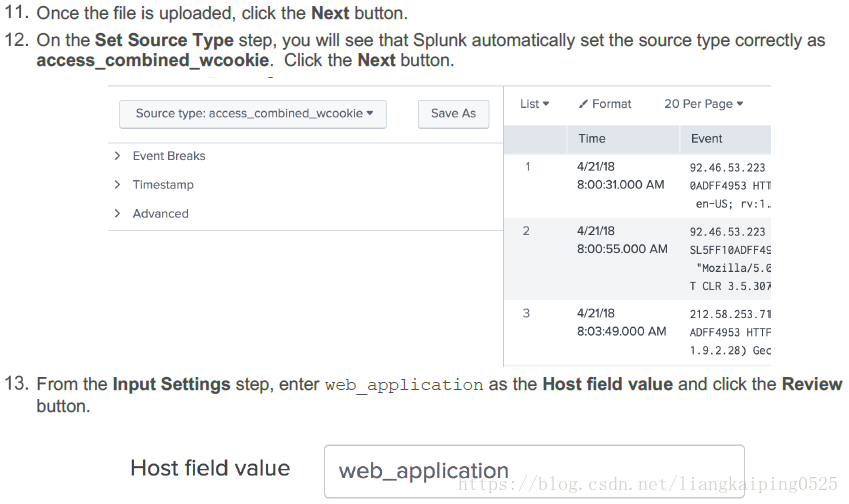
Task: Click event line SL5FF10ADFF49 in row 2
Action: click(x=730, y=250)
